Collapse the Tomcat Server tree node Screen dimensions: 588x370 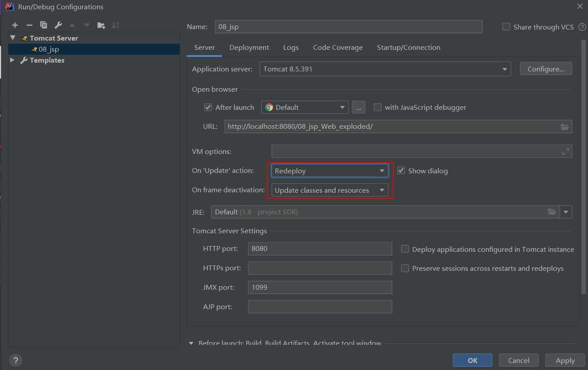[13, 38]
